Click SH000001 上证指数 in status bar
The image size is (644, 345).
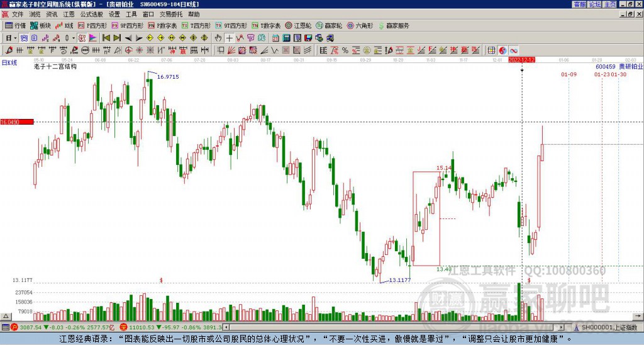(609, 327)
